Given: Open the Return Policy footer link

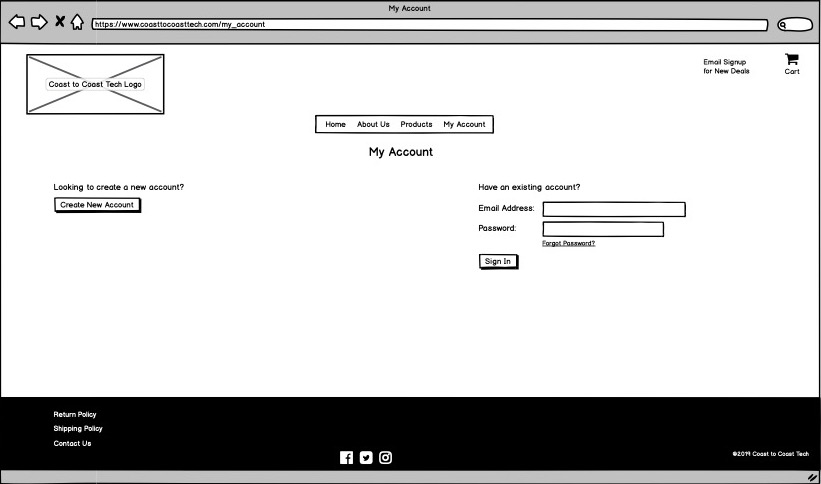Looking at the screenshot, I should [x=75, y=414].
